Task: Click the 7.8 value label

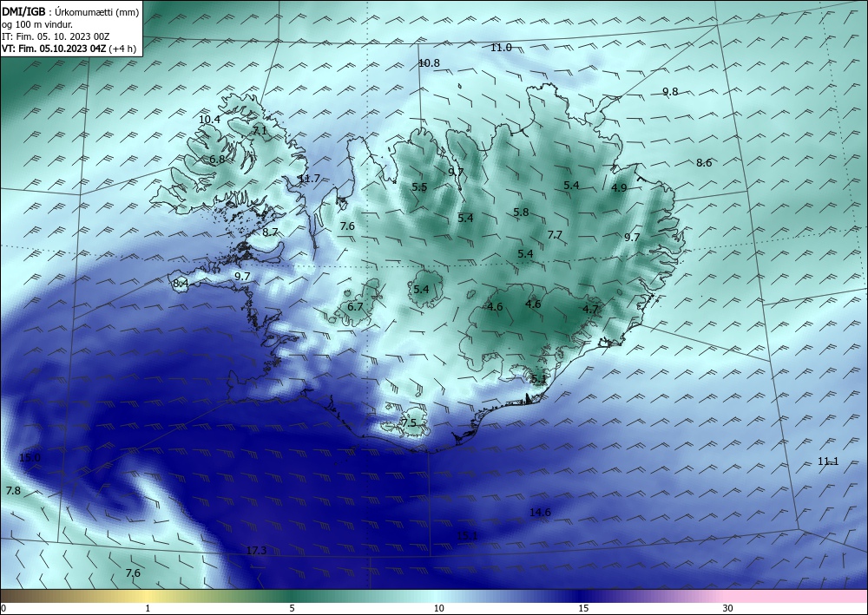Action: pos(13,491)
